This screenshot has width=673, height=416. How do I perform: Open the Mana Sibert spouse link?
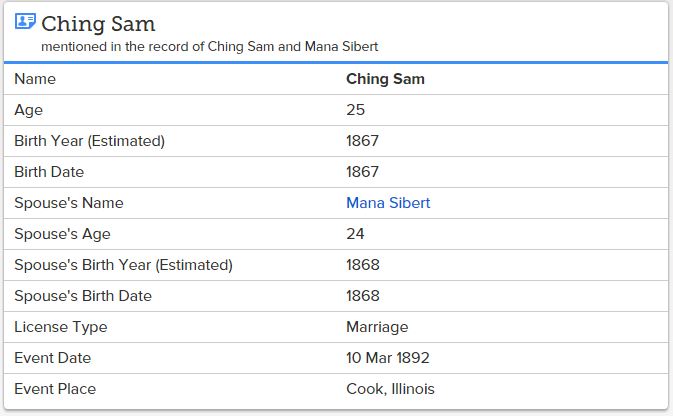click(x=388, y=203)
